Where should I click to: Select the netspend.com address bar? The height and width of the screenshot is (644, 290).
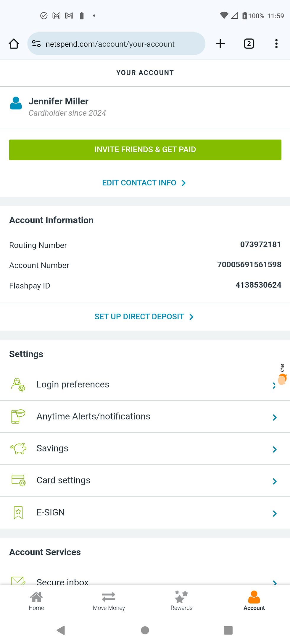116,44
